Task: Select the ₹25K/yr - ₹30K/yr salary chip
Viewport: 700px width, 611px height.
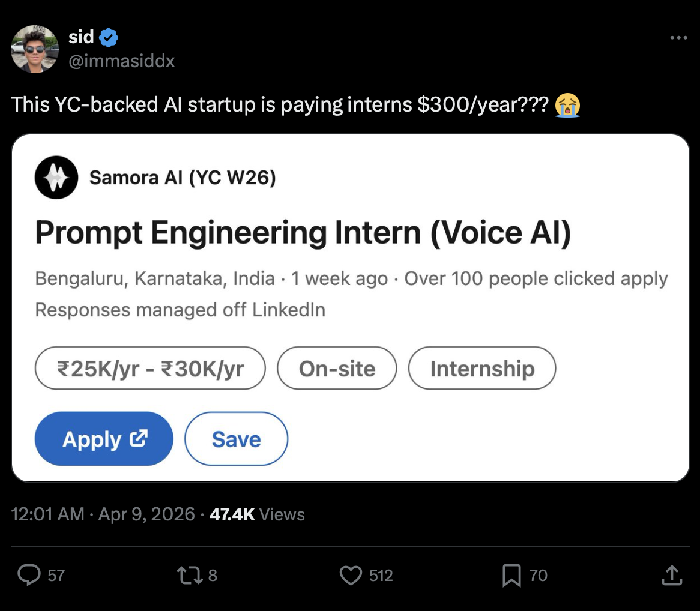Action: (150, 368)
